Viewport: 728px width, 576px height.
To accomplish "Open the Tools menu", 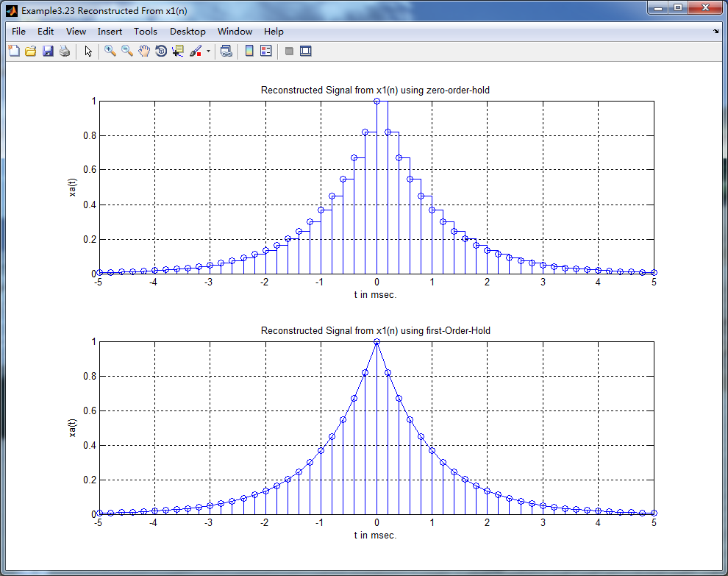I will [146, 32].
